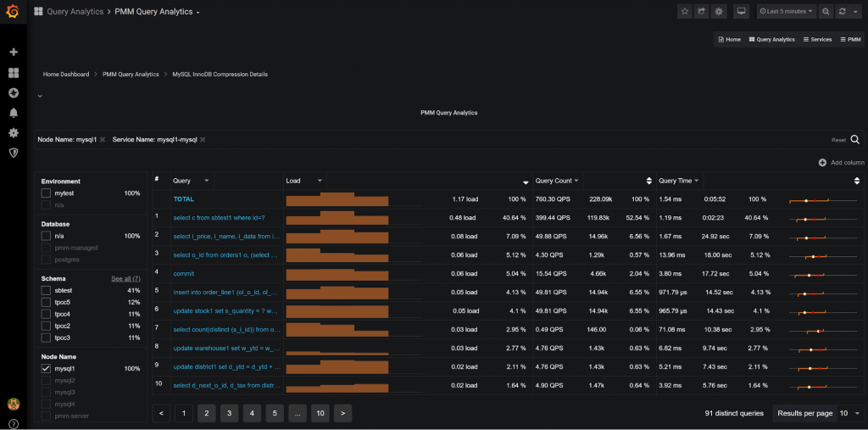Open the Alerting bell icon
Image resolution: width=868 pixels, height=430 pixels.
pyautogui.click(x=14, y=113)
